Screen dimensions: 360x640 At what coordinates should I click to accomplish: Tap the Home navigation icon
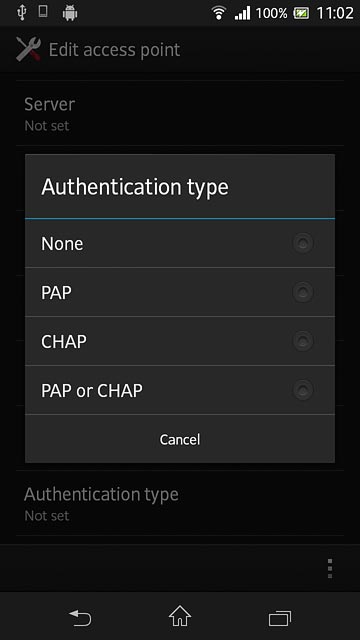[x=180, y=616]
